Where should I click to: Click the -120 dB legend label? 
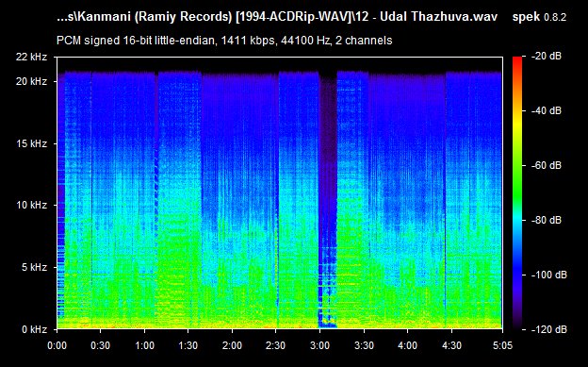click(549, 329)
